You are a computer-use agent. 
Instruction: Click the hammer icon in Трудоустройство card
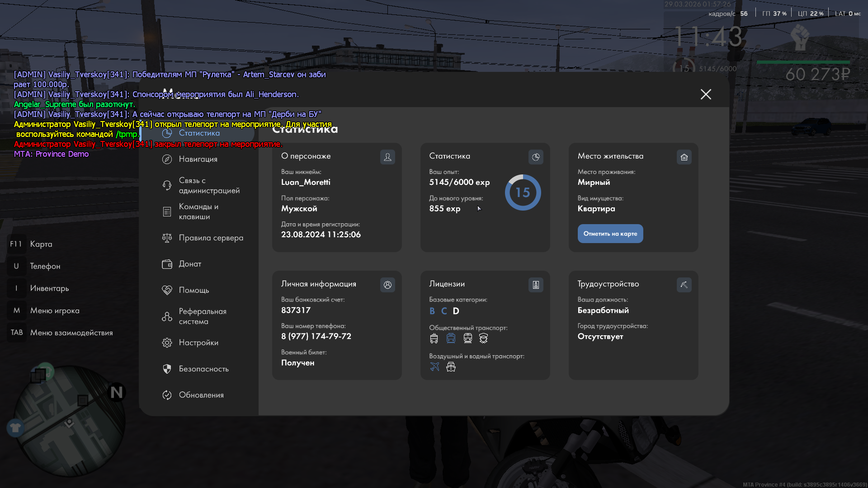(x=684, y=285)
